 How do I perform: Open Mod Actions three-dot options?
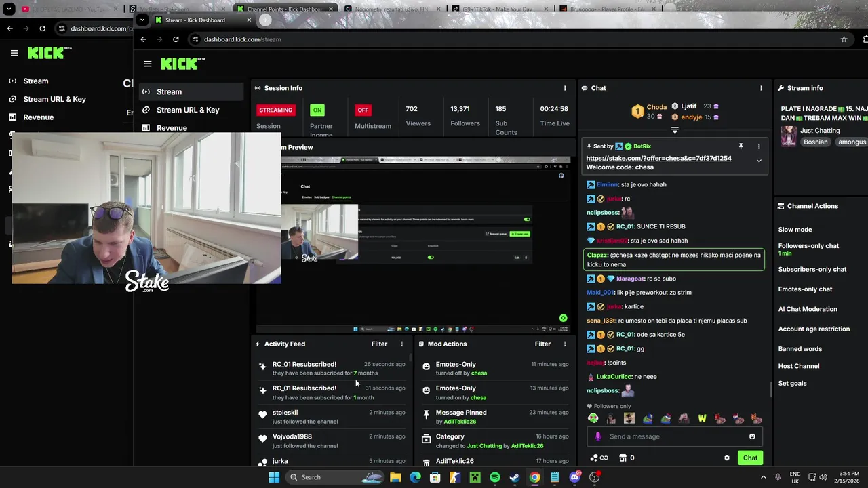(564, 344)
